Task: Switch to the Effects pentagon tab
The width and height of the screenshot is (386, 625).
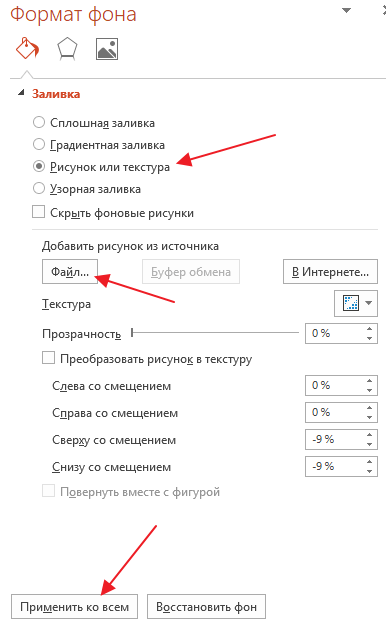Action: (67, 49)
